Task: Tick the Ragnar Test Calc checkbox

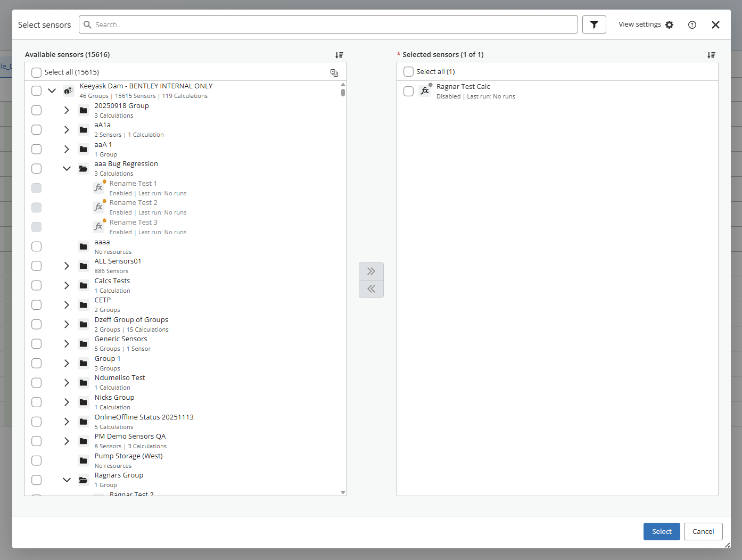Action: (408, 91)
